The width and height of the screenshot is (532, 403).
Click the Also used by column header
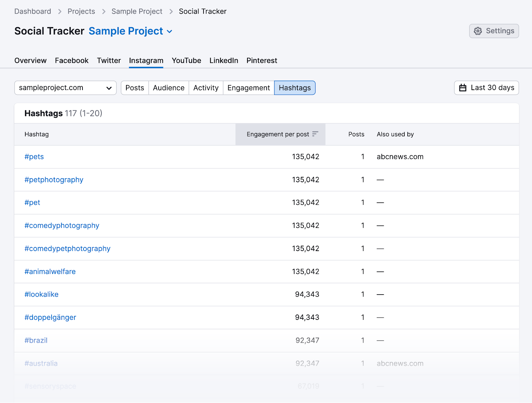[x=395, y=134]
